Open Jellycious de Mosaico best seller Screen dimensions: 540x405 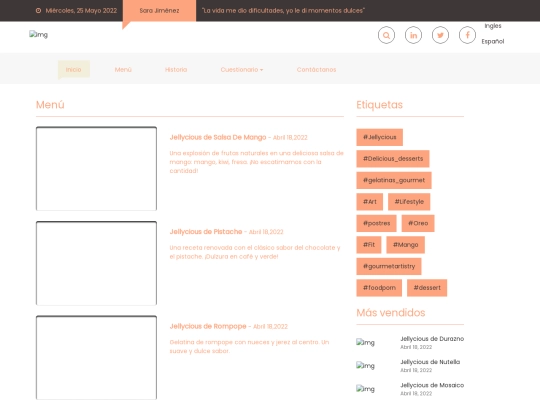pyautogui.click(x=432, y=385)
